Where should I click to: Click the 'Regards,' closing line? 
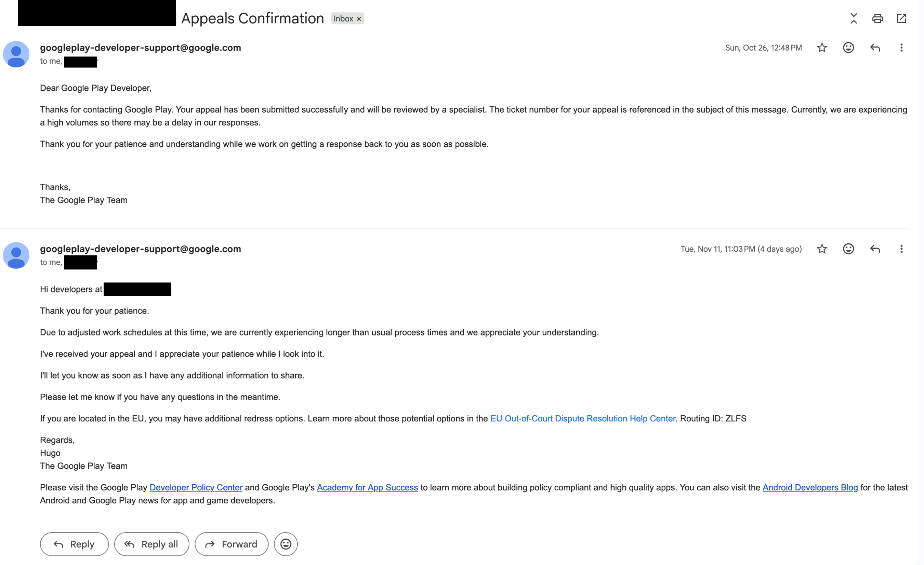(57, 440)
